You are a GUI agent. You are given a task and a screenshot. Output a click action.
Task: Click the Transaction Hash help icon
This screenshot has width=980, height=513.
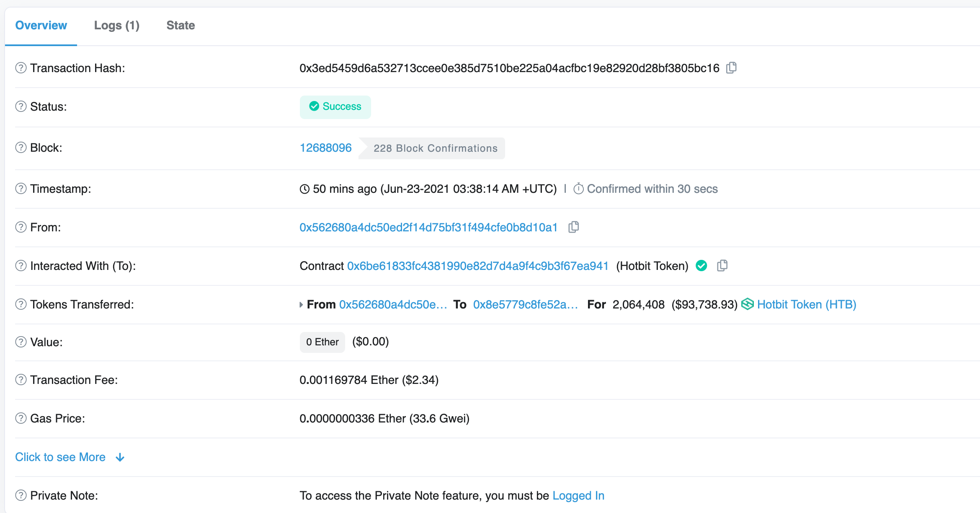tap(21, 68)
